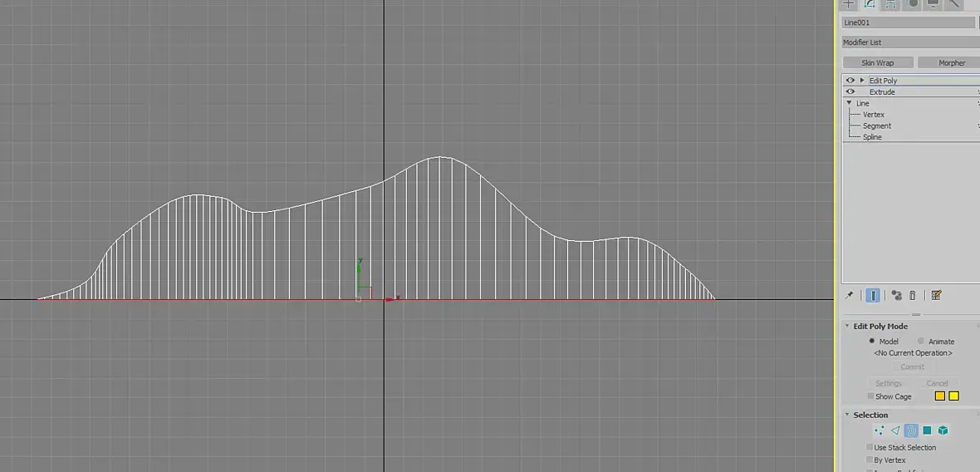
Task: Click the Cancel button
Action: 937,383
